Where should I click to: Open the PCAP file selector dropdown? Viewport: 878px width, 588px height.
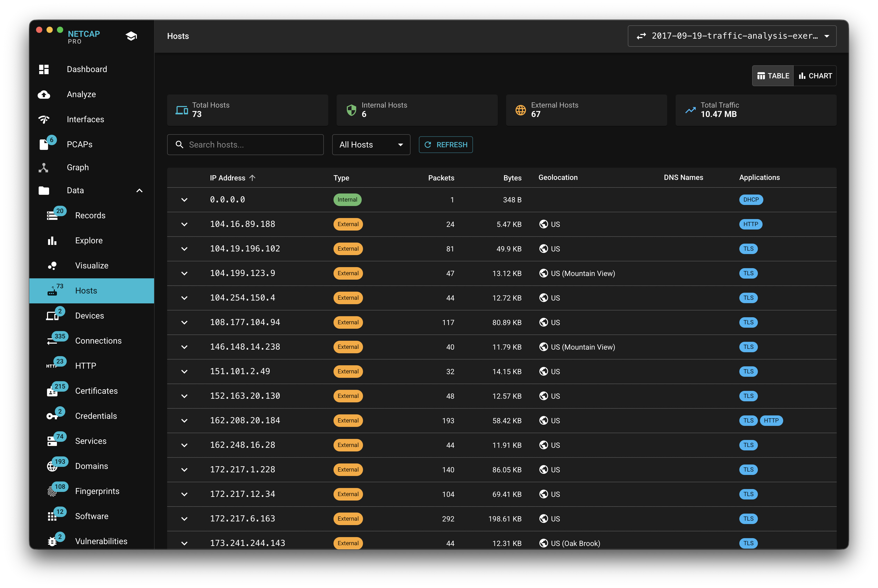732,36
